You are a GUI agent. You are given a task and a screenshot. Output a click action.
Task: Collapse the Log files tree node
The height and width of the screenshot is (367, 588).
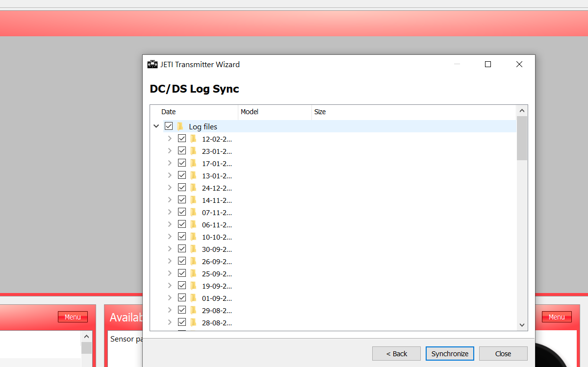156,126
